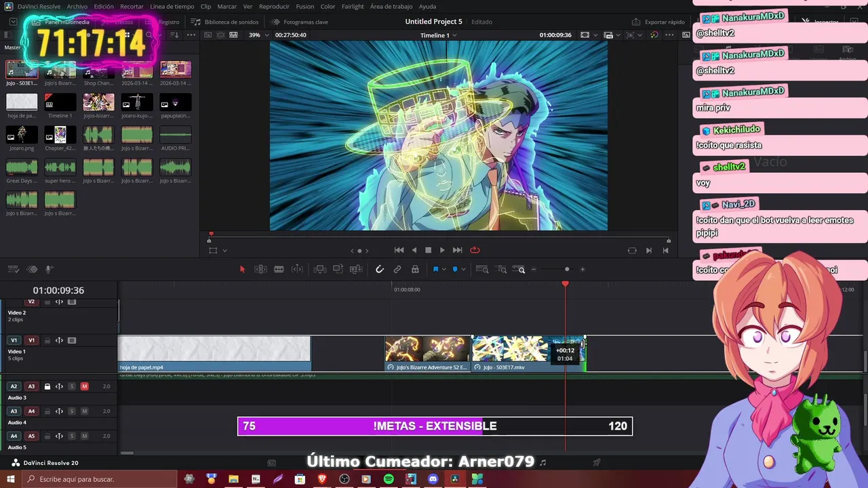
Task: Toggle Video 1 auto track selector
Action: 59,340
